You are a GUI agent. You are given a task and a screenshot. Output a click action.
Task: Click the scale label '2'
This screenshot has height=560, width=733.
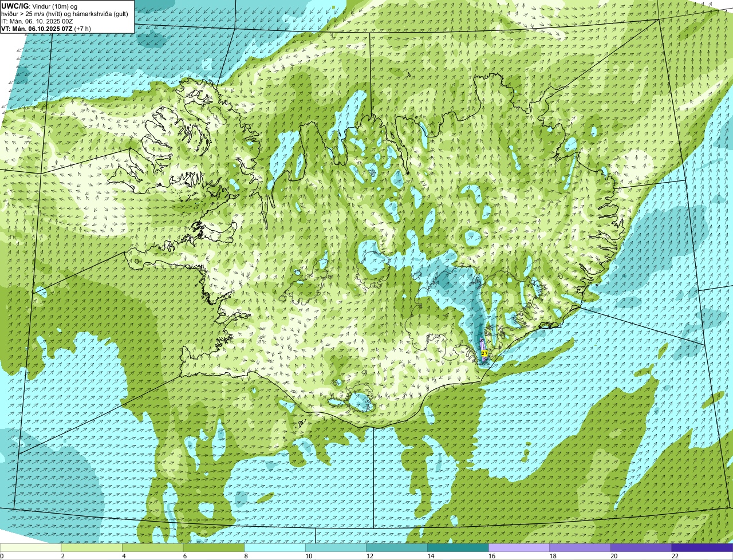coord(62,556)
